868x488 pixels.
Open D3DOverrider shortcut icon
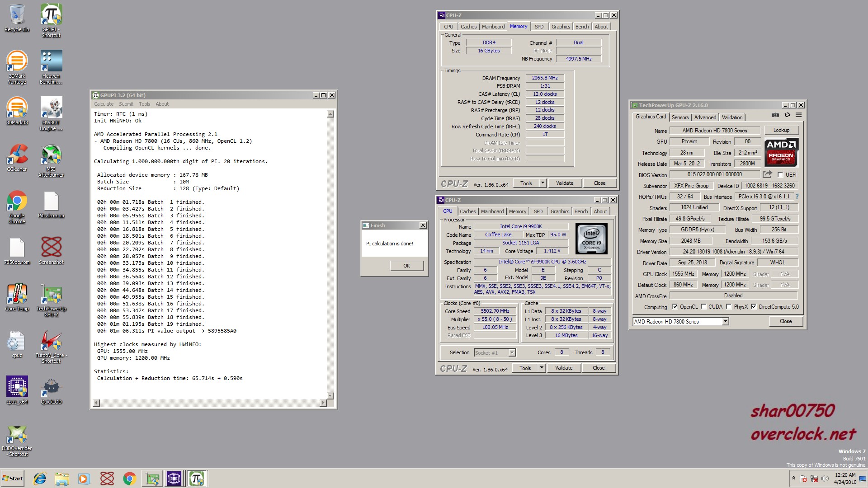(17, 441)
